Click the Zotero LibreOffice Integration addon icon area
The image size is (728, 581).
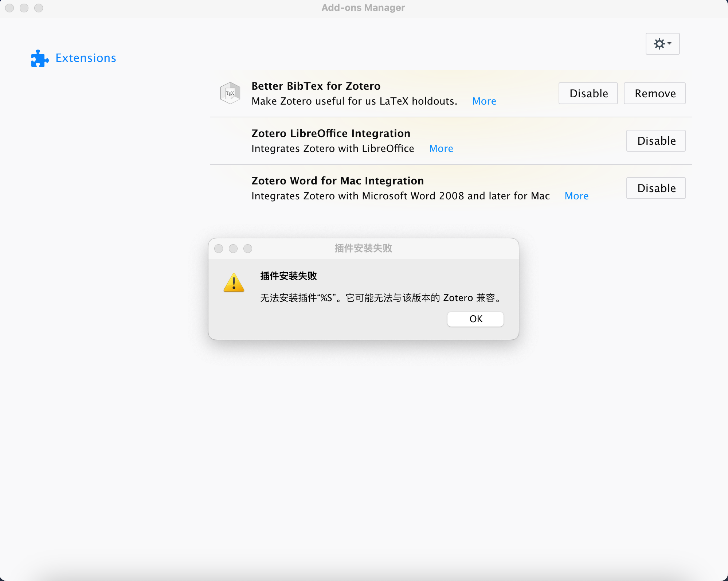230,141
